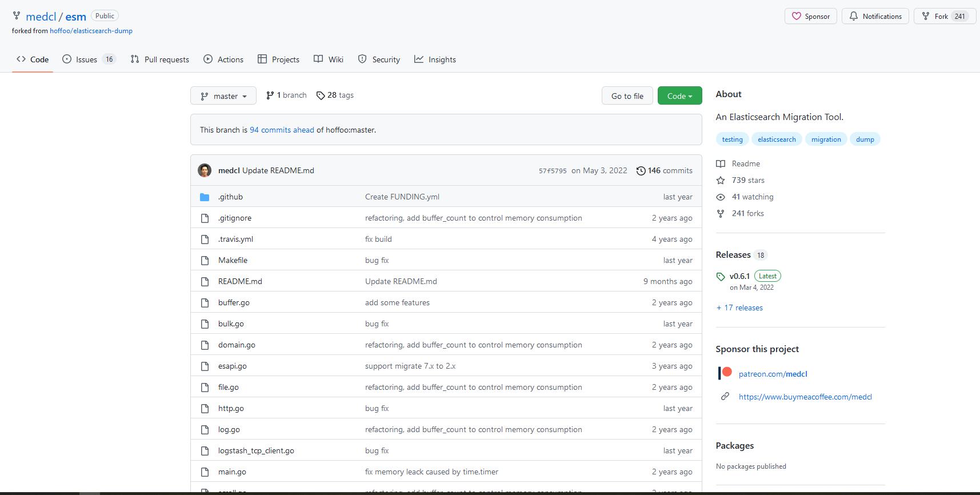Open the Makefile file

point(233,260)
